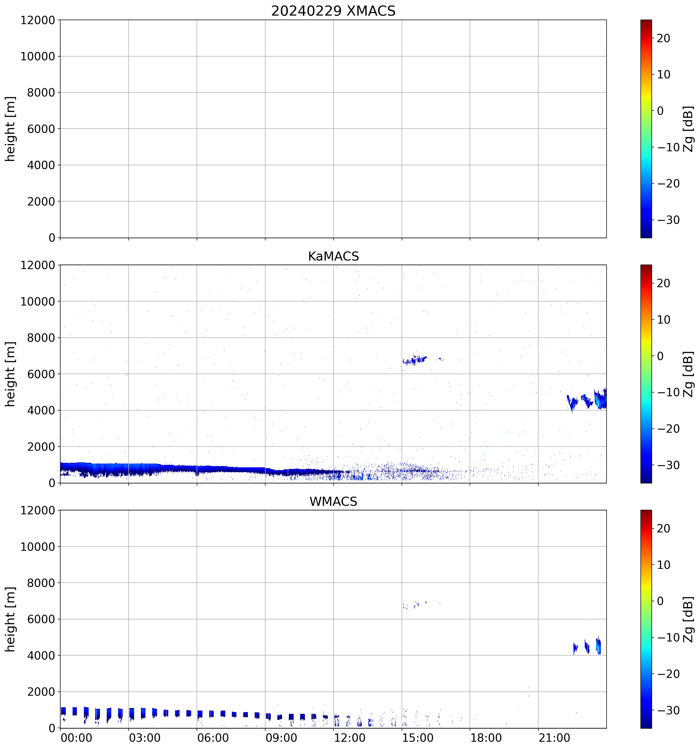Click the 18:00 time axis label
This screenshot has width=700, height=749.
coord(486,738)
